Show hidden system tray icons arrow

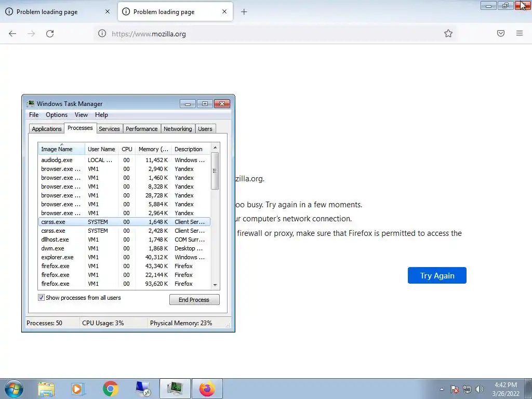[442, 389]
